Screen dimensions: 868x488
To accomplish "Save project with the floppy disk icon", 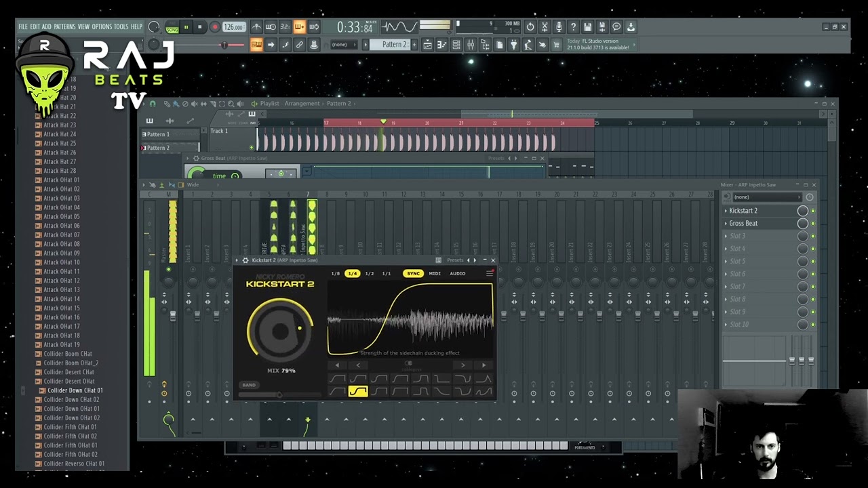I will coord(587,27).
